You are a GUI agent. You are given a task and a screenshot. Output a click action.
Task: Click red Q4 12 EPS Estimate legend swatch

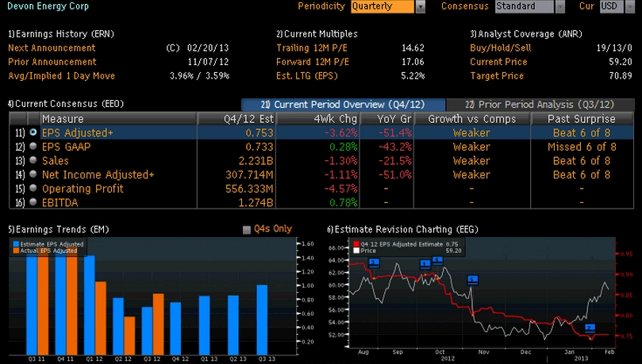pyautogui.click(x=356, y=244)
